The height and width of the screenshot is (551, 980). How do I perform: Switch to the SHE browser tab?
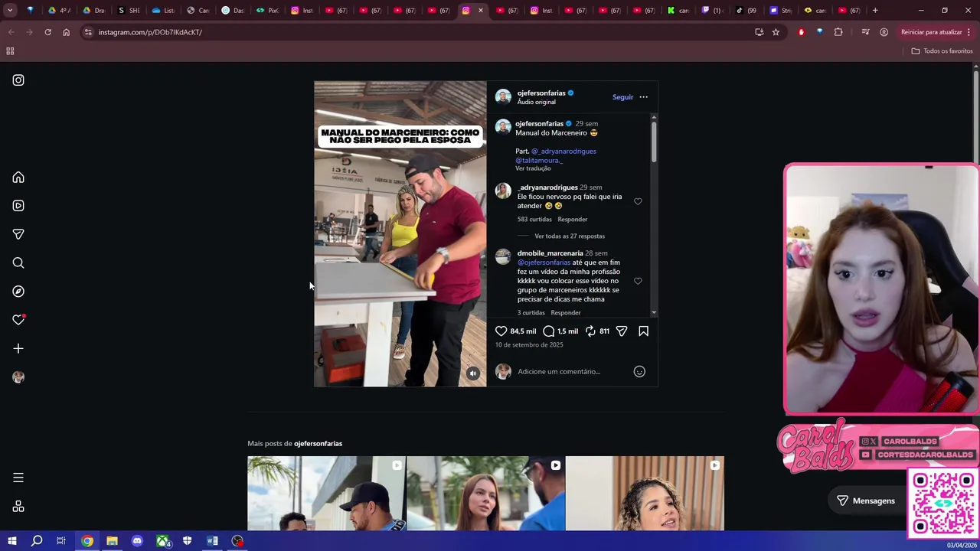point(129,11)
